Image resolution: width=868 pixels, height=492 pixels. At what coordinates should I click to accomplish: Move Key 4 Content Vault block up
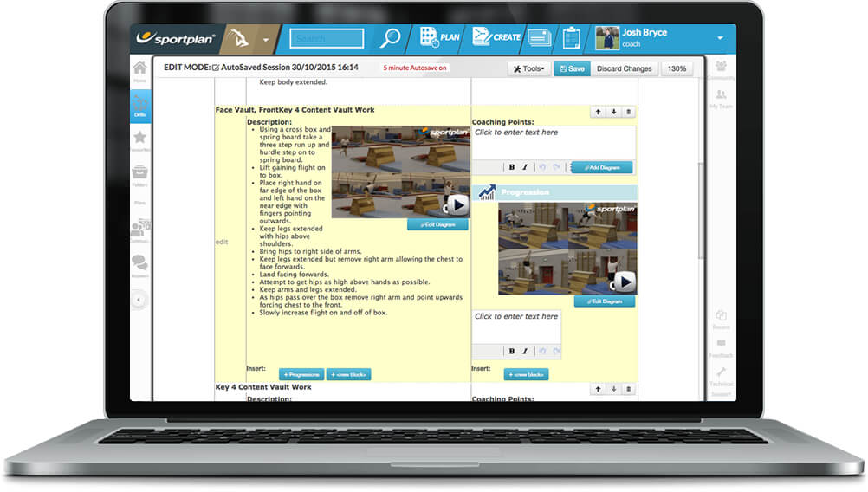(598, 389)
